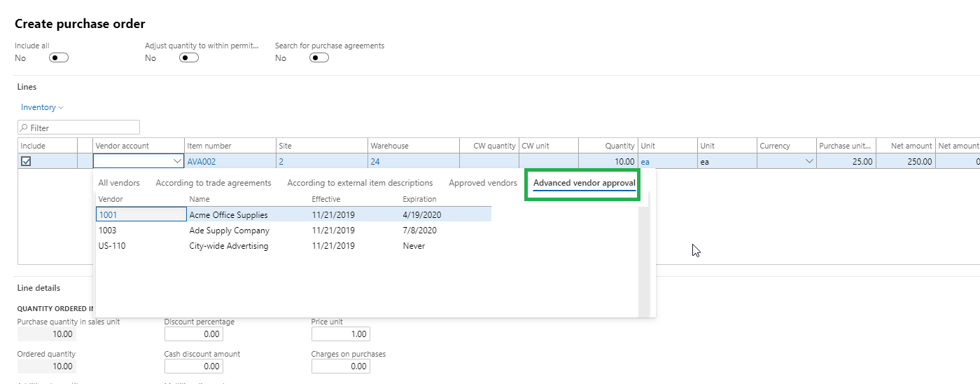
Task: Click the Expiration date 7/8/2020 cell
Action: (420, 231)
